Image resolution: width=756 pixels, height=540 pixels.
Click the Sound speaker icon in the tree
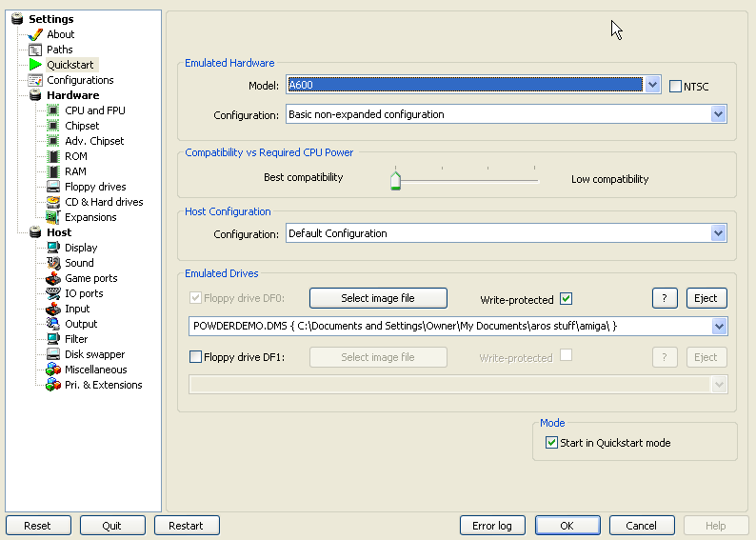pyautogui.click(x=54, y=263)
